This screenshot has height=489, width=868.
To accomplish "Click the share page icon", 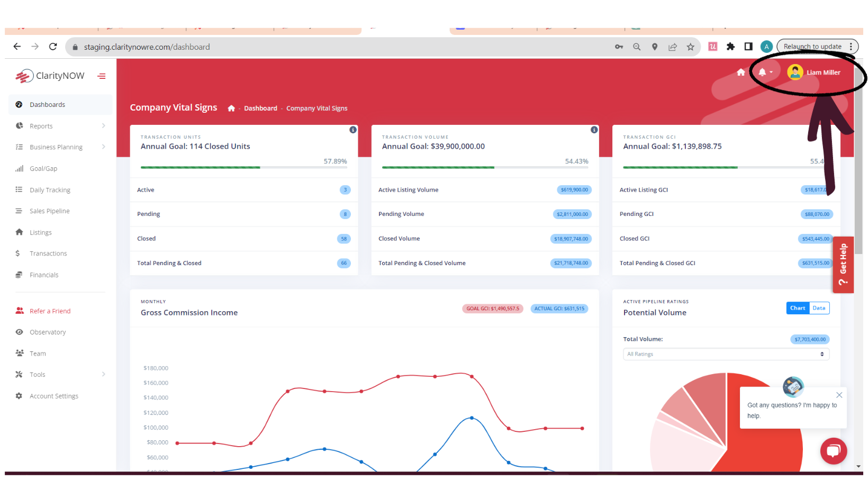I will (673, 47).
